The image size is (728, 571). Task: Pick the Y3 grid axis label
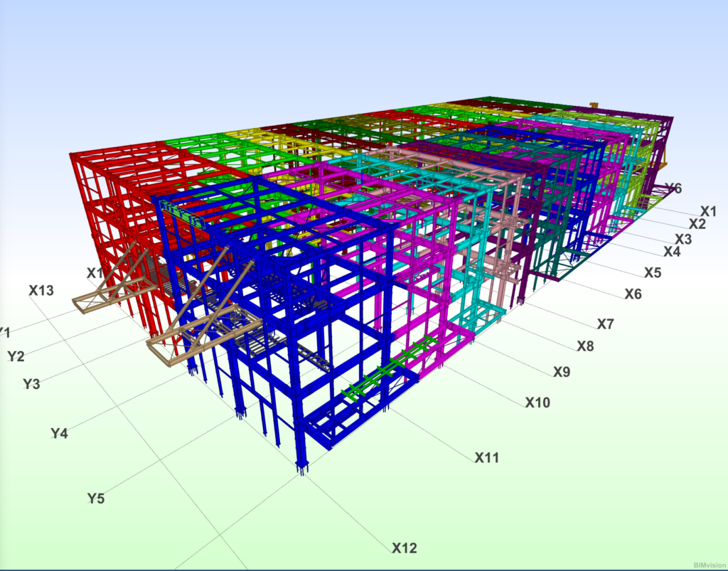(x=31, y=384)
